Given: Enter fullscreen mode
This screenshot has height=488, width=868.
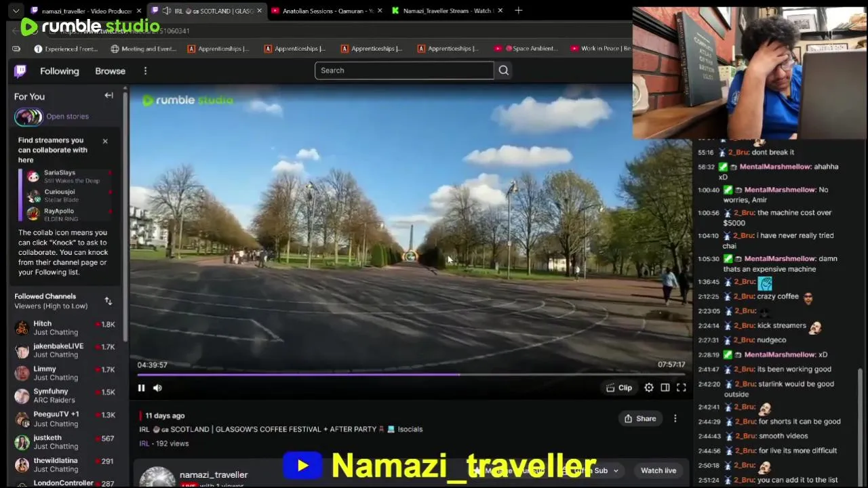Looking at the screenshot, I should [x=682, y=388].
